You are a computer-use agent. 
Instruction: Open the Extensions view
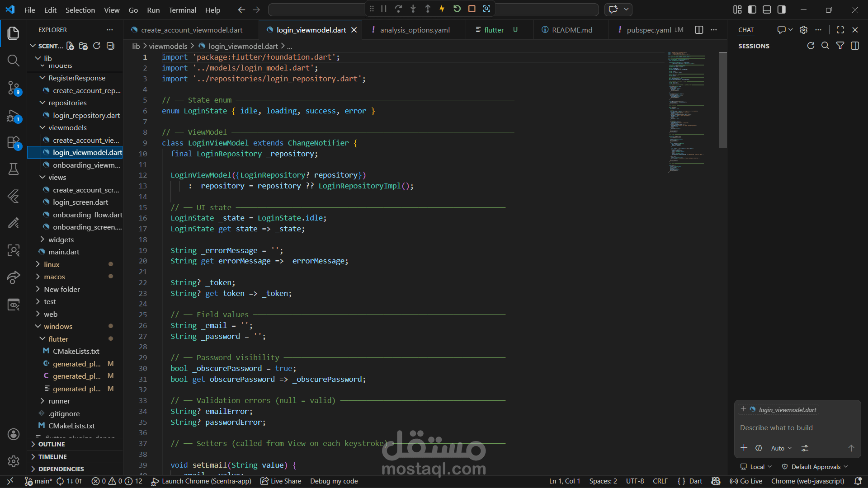[x=14, y=143]
